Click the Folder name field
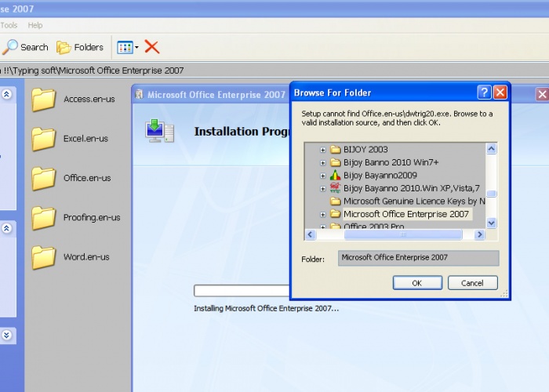Image resolution: width=549 pixels, height=392 pixels. pyautogui.click(x=418, y=258)
